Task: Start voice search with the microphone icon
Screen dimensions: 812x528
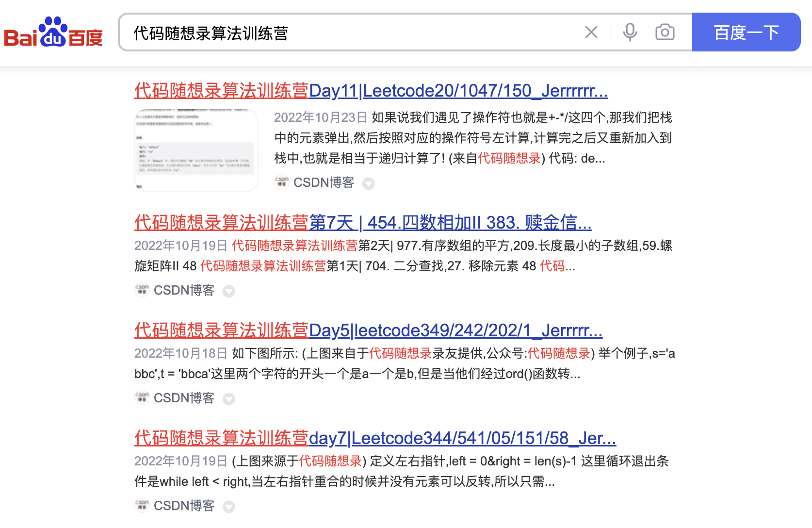Action: (x=630, y=32)
